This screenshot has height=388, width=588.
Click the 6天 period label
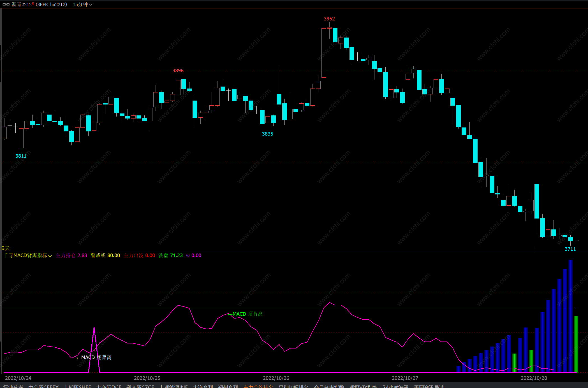(x=6, y=248)
